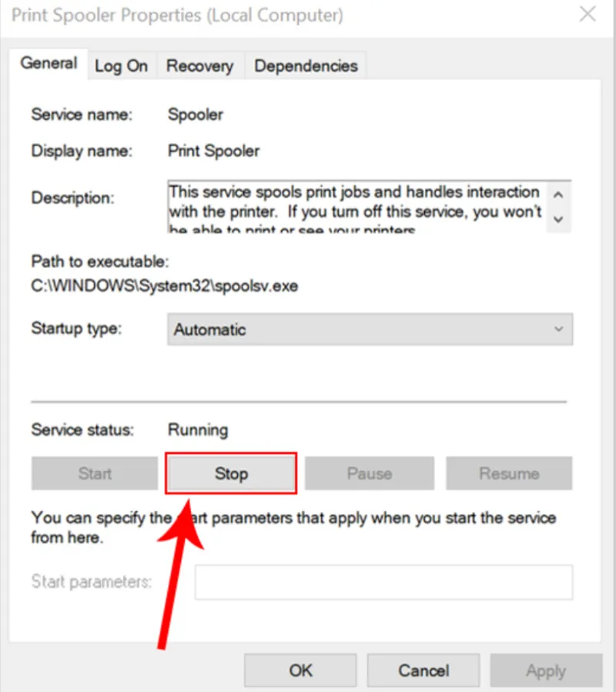Click the greyed-out Apply button
616x692 pixels.
(546, 670)
